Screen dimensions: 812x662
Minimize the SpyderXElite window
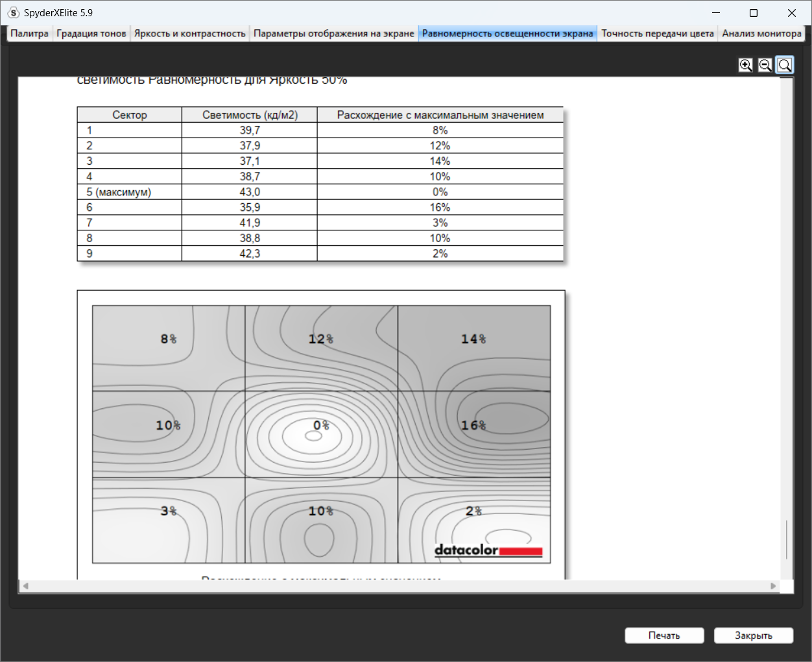716,13
